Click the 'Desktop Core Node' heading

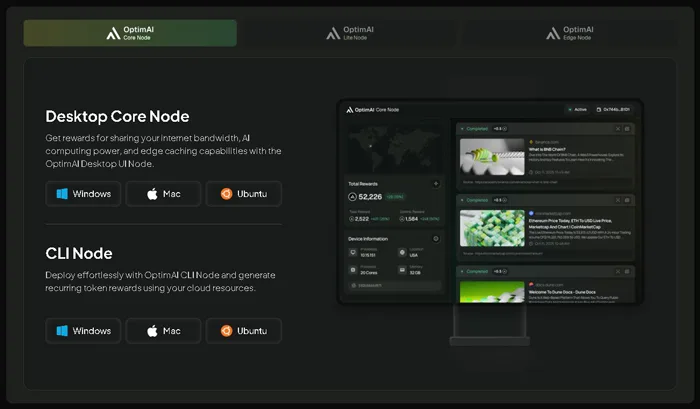point(117,117)
